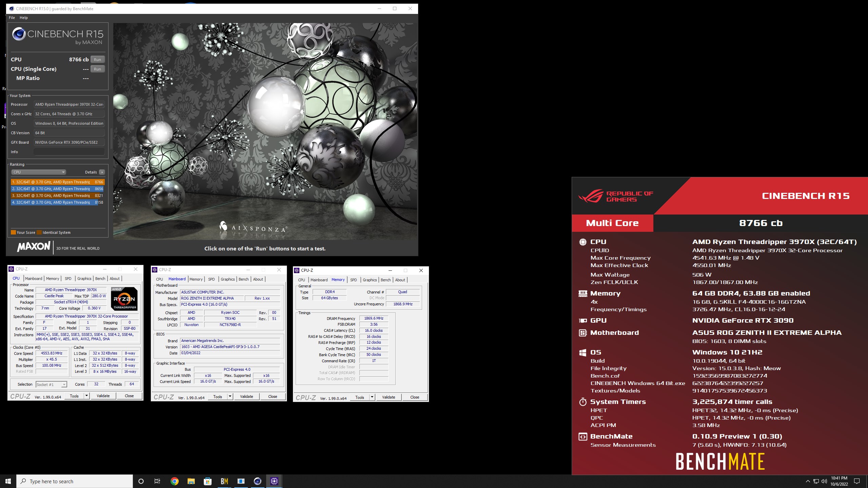868x488 pixels.
Task: Click the Details arrow in Ranking
Action: pyautogui.click(x=102, y=172)
